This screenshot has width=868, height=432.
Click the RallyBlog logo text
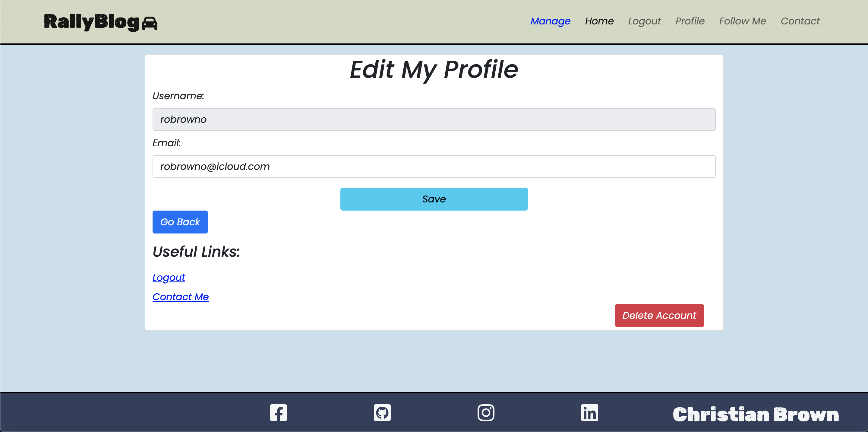coord(92,22)
